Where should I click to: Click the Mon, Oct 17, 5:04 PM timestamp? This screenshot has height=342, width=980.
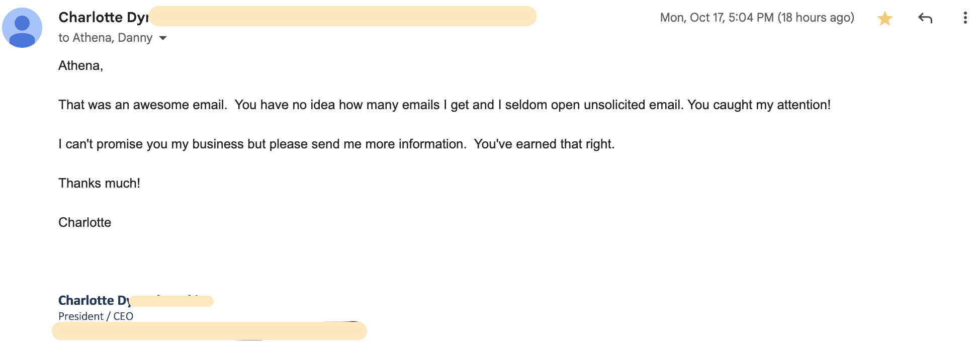pos(717,18)
